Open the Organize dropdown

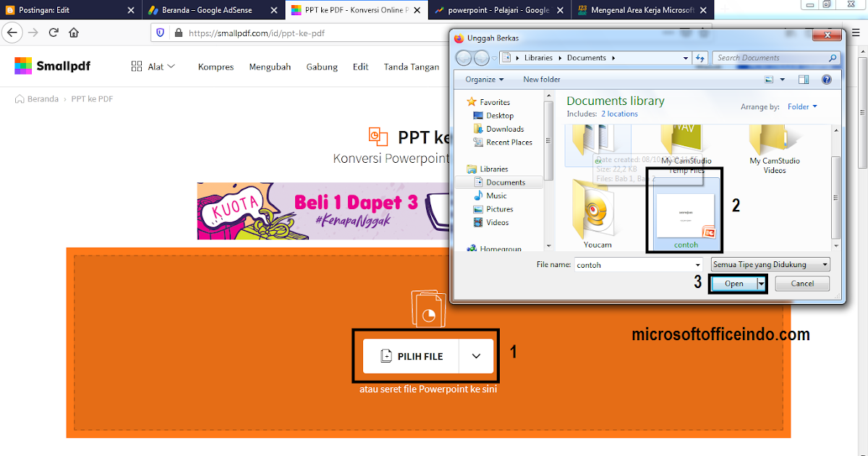[x=482, y=80]
